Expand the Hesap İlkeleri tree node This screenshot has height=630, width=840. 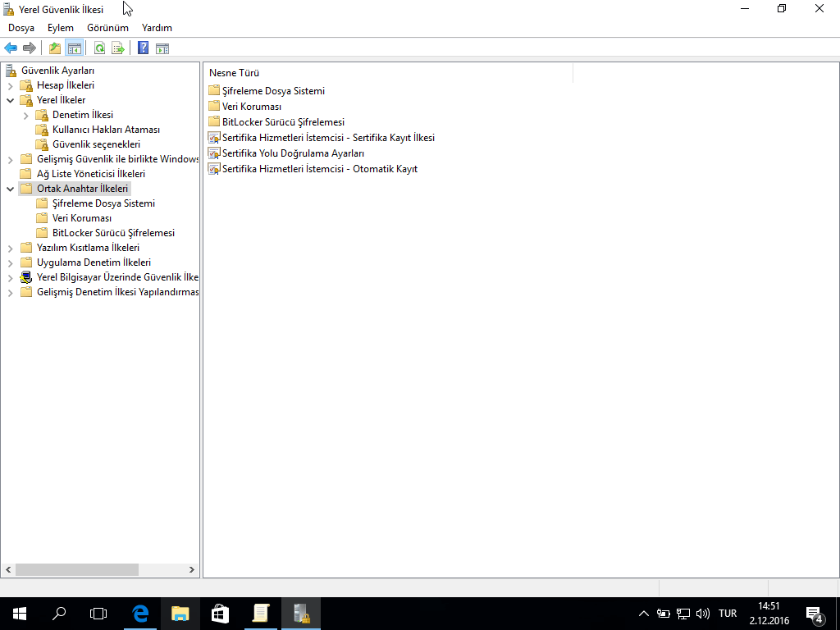[x=11, y=85]
